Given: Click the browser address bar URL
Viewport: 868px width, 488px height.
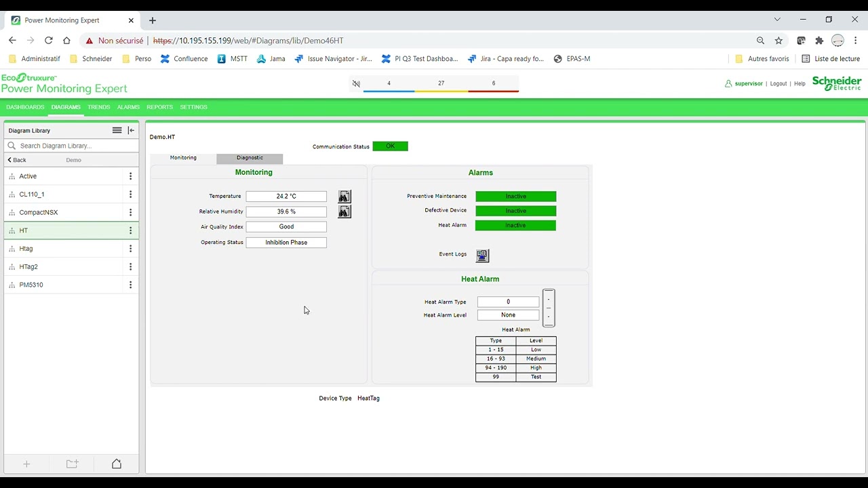Looking at the screenshot, I should point(248,41).
